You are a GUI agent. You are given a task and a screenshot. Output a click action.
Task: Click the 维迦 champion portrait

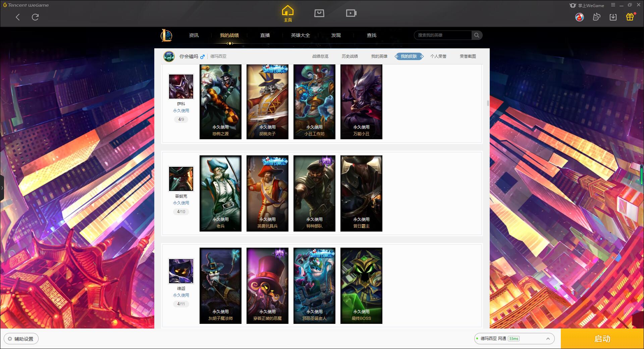tap(181, 271)
